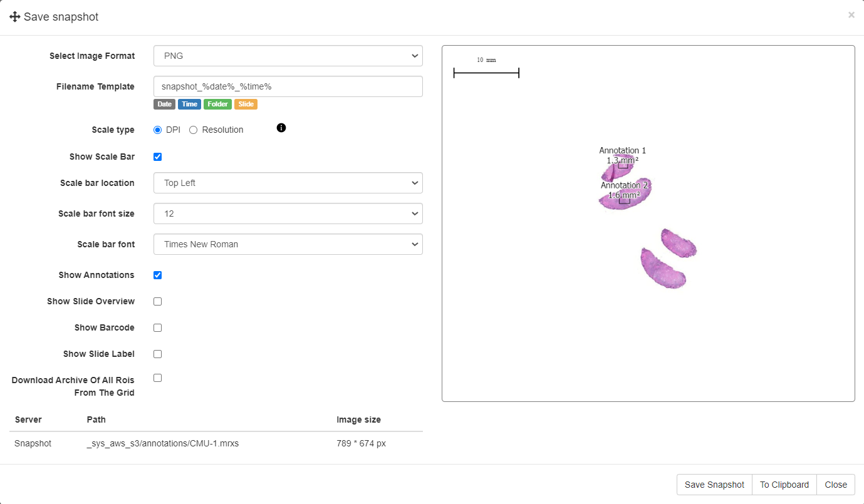The image size is (864, 504).
Task: Insert the Slide filename tag
Action: coord(246,105)
